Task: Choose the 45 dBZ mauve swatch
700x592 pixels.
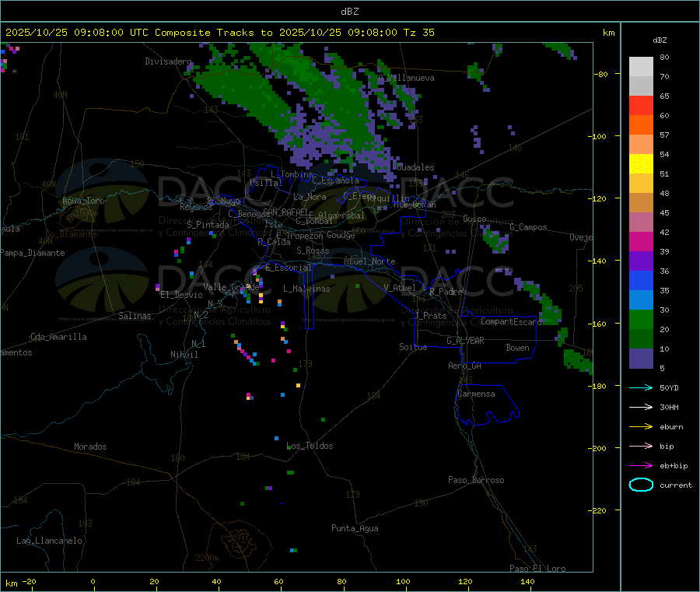Action: point(641,222)
